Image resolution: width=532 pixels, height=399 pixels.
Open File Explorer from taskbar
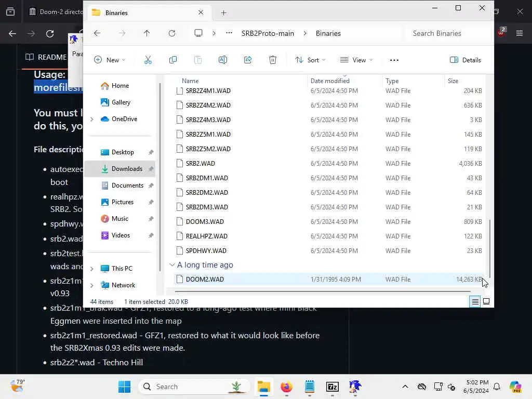click(x=263, y=387)
